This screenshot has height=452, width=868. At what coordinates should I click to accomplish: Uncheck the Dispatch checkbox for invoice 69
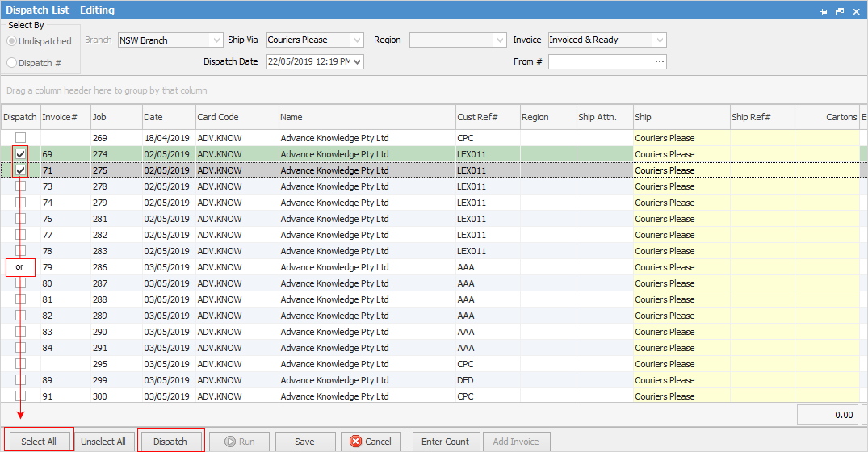pyautogui.click(x=21, y=154)
